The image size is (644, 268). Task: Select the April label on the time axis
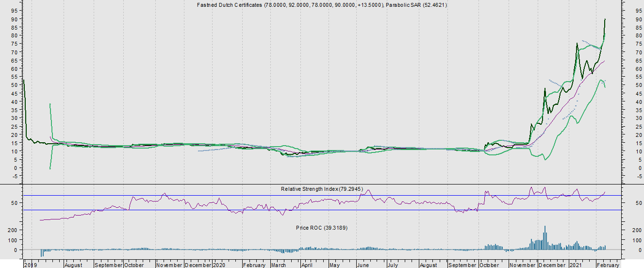tap(307, 265)
